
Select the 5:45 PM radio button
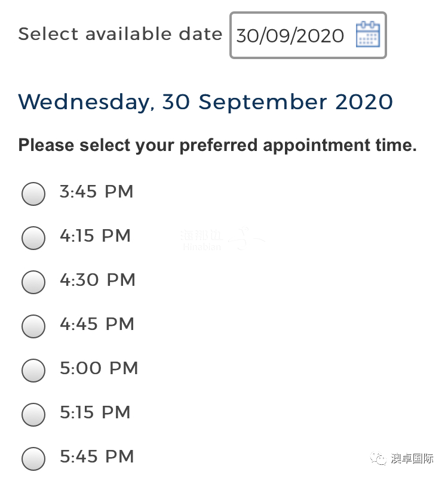tap(33, 459)
